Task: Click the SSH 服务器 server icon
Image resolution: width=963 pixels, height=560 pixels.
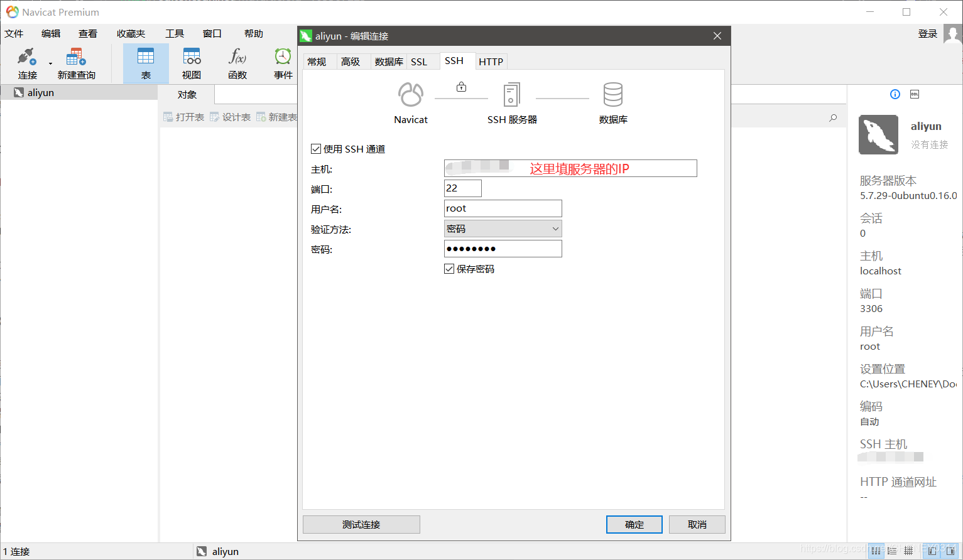Action: click(512, 95)
